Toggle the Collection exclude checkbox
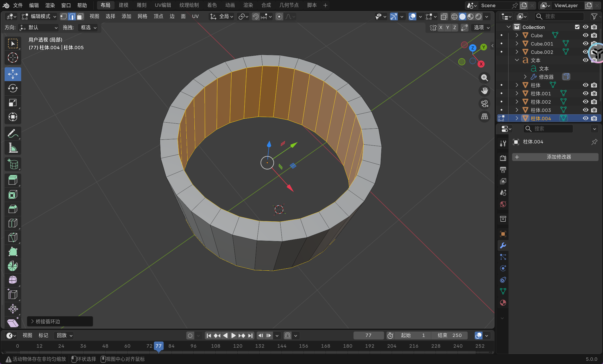Viewport: 603px width, 364px height. pos(577,27)
